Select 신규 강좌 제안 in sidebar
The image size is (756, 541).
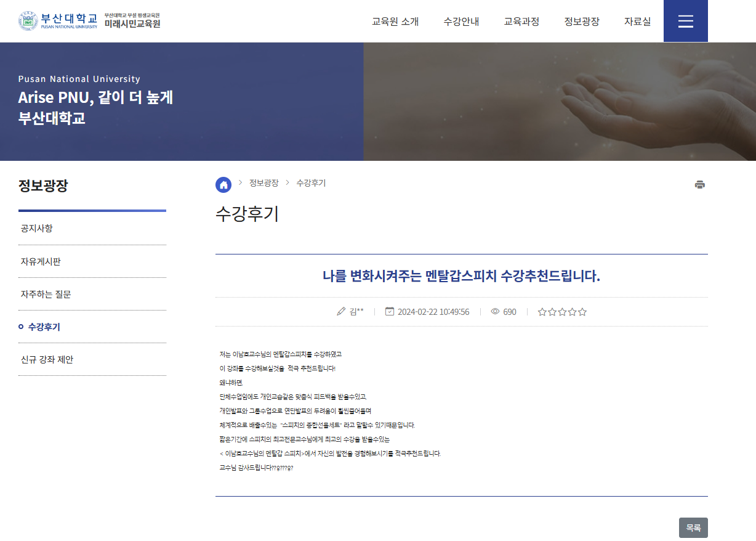click(x=47, y=360)
